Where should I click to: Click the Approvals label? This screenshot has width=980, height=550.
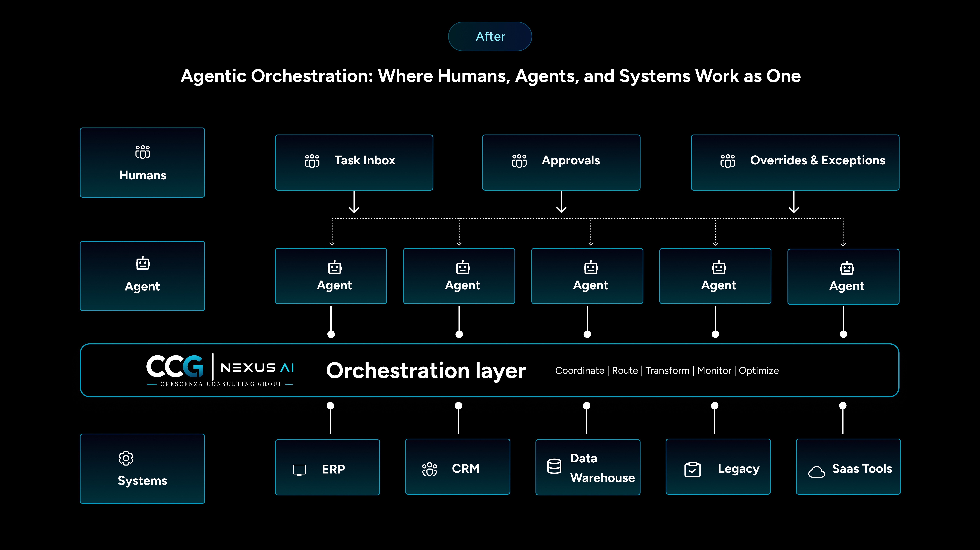571,161
